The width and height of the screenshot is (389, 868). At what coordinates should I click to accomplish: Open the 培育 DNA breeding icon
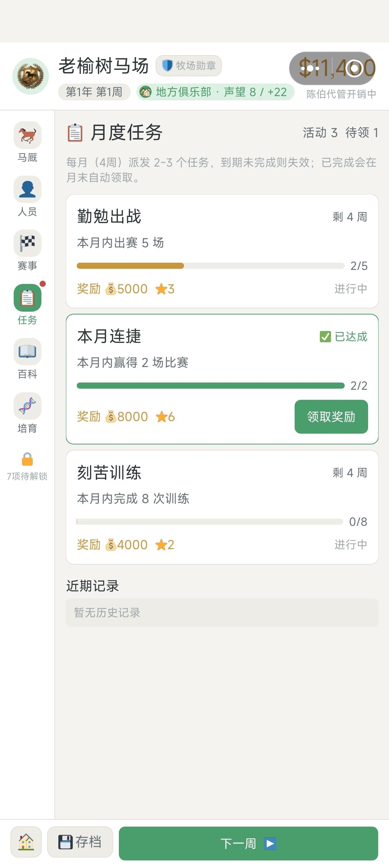[27, 406]
